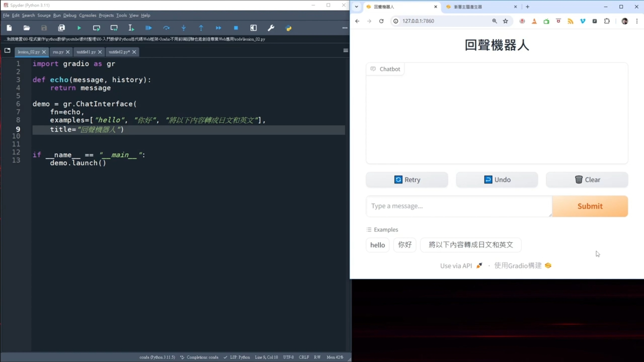Select the '你好' example
This screenshot has height=362, width=644.
click(405, 245)
